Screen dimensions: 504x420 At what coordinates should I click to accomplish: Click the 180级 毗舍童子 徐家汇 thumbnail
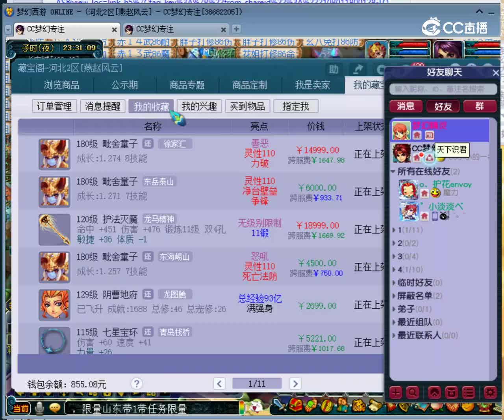tap(54, 154)
